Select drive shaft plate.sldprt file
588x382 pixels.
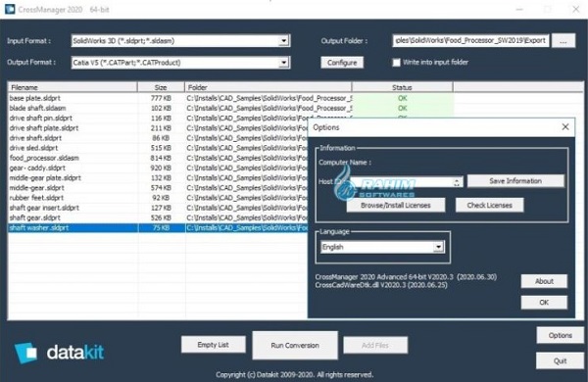(44, 128)
